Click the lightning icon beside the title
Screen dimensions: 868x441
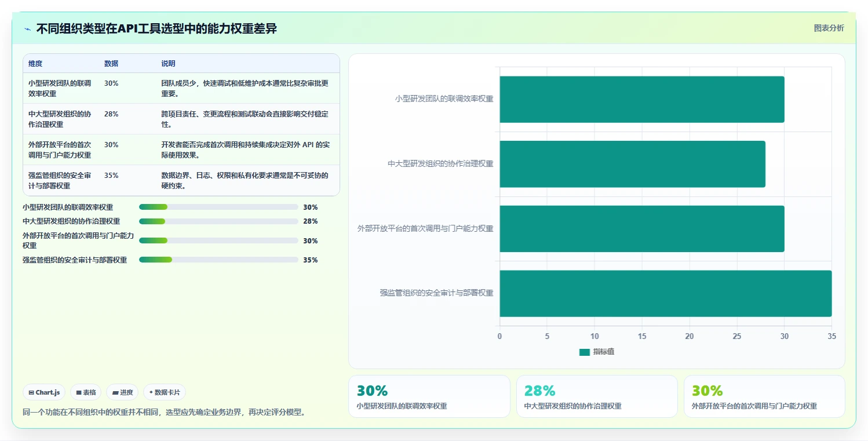pyautogui.click(x=27, y=28)
